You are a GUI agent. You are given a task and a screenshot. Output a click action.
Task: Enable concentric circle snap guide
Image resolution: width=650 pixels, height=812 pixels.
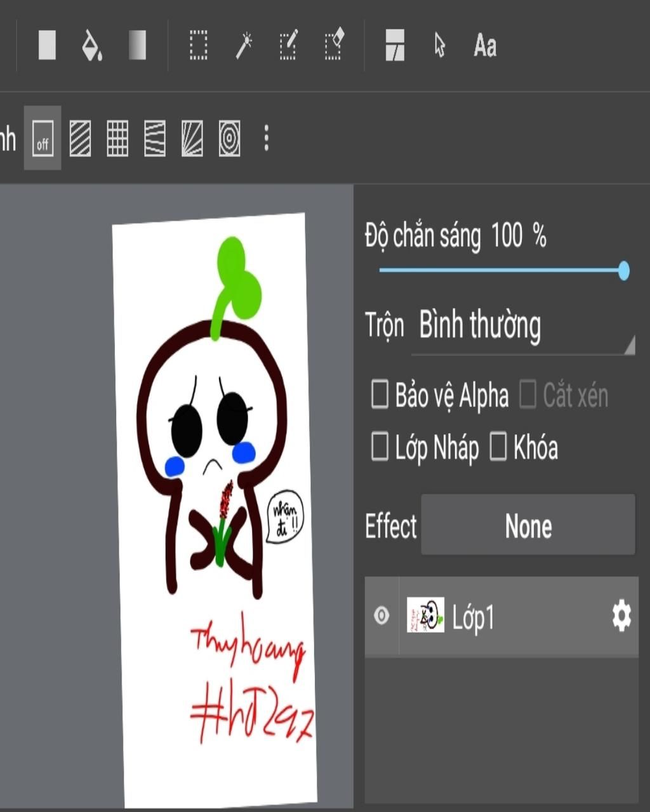pos(230,138)
